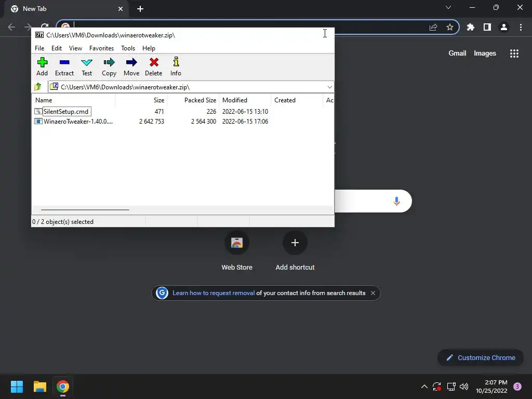Open Google Images link

[x=485, y=54]
